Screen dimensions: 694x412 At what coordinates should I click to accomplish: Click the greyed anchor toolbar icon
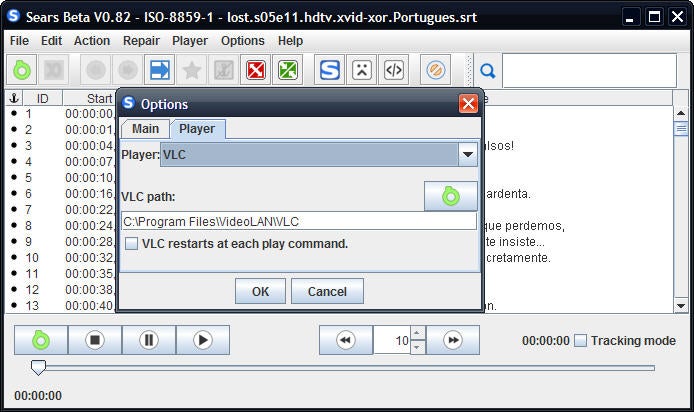224,69
